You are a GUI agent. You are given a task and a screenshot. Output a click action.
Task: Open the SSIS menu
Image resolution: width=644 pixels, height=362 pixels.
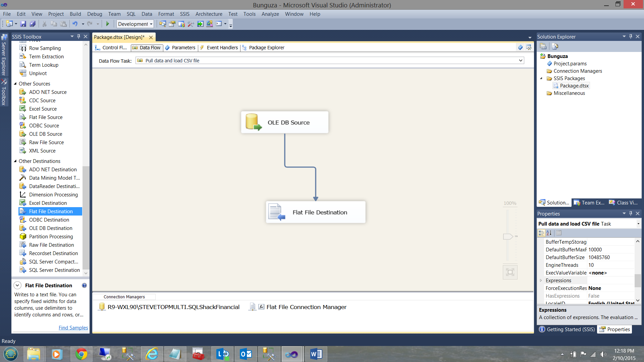click(184, 14)
